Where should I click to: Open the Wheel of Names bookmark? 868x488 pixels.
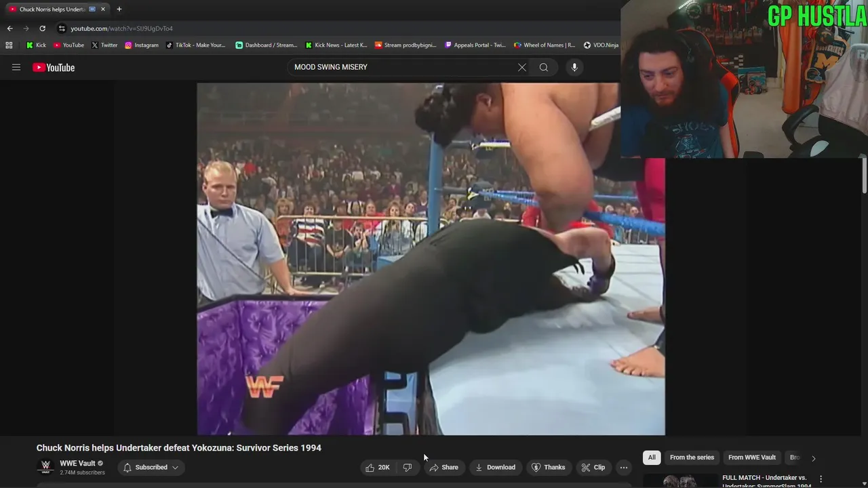545,45
